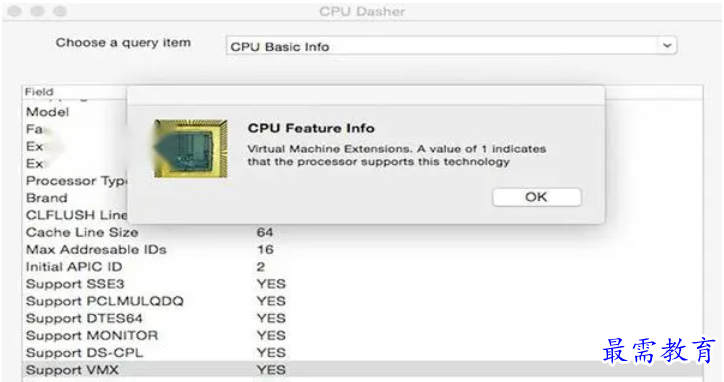Click the dropdown chevron arrow

[667, 46]
